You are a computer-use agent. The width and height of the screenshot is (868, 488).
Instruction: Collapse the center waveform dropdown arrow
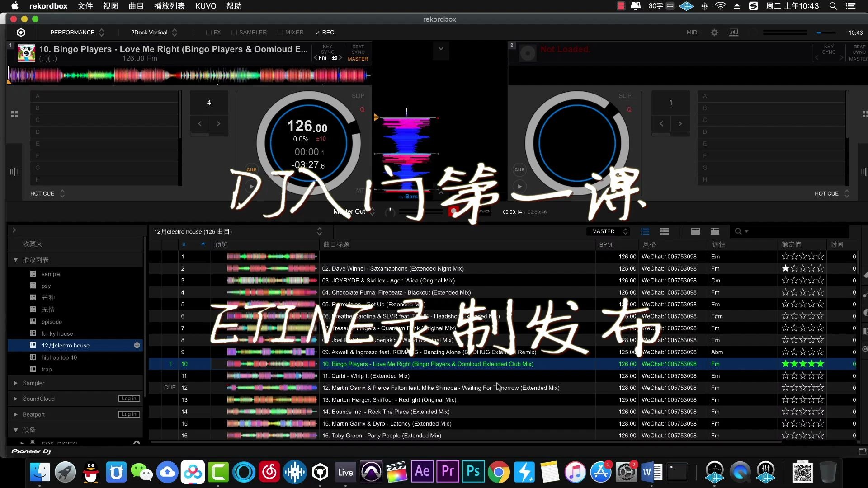click(441, 49)
